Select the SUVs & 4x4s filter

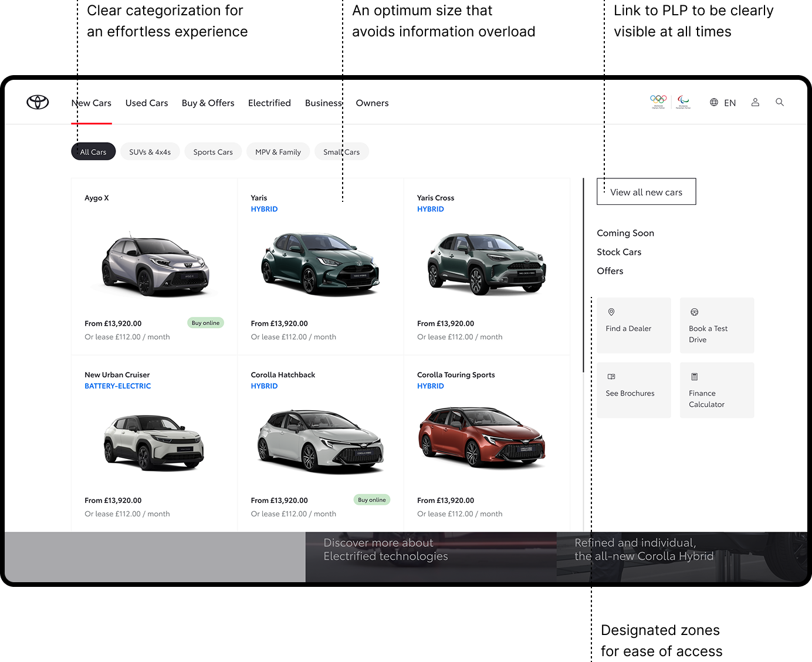point(150,152)
